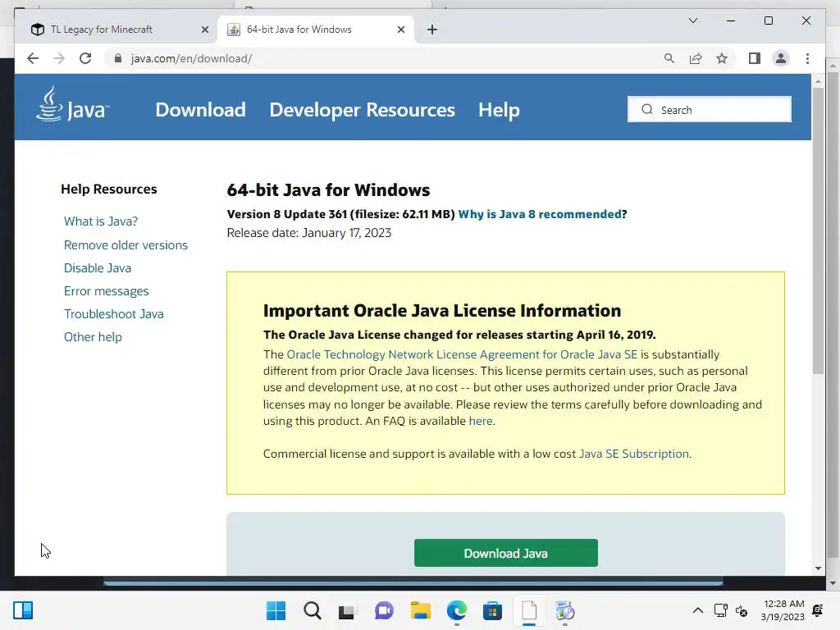Image resolution: width=840 pixels, height=630 pixels.
Task: Open File Explorer from taskbar
Action: 421,610
